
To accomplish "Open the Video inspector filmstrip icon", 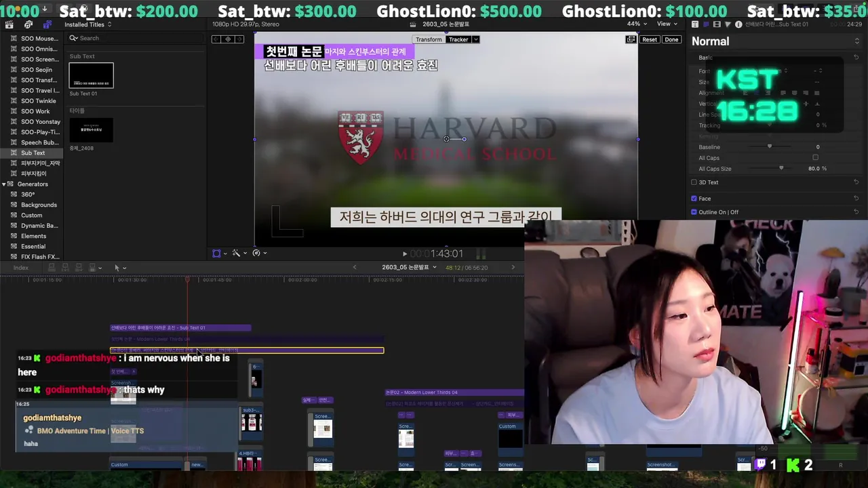I will click(717, 24).
